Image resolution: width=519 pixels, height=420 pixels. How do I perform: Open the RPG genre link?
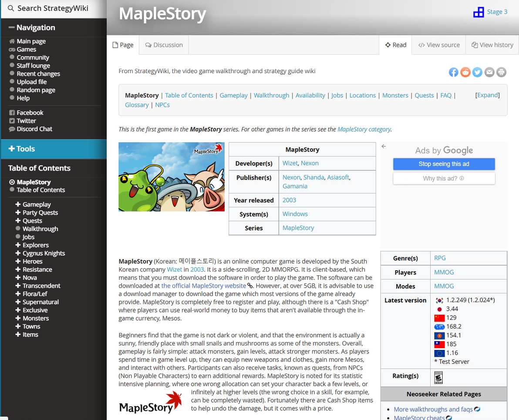coord(440,258)
